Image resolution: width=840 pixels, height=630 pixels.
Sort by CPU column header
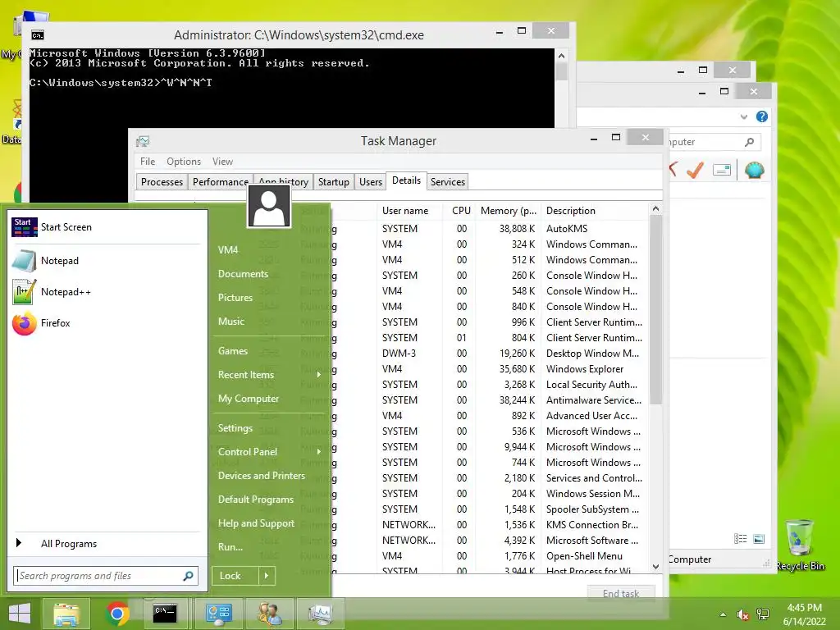(x=459, y=211)
